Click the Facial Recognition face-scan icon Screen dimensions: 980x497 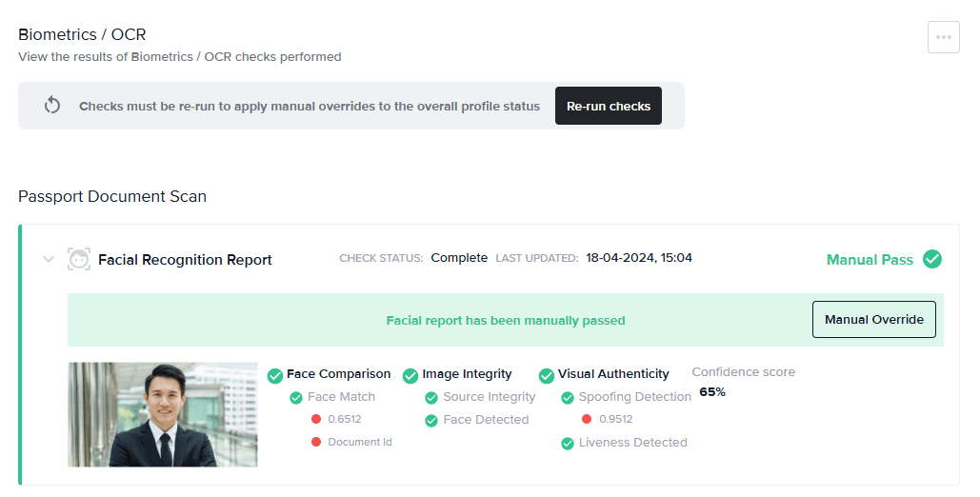(79, 259)
